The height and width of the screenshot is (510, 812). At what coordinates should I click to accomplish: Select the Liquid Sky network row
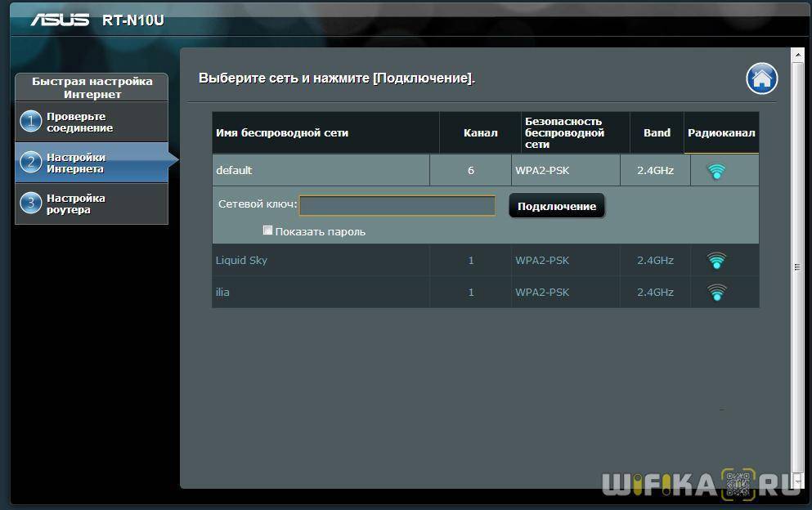[x=241, y=261]
